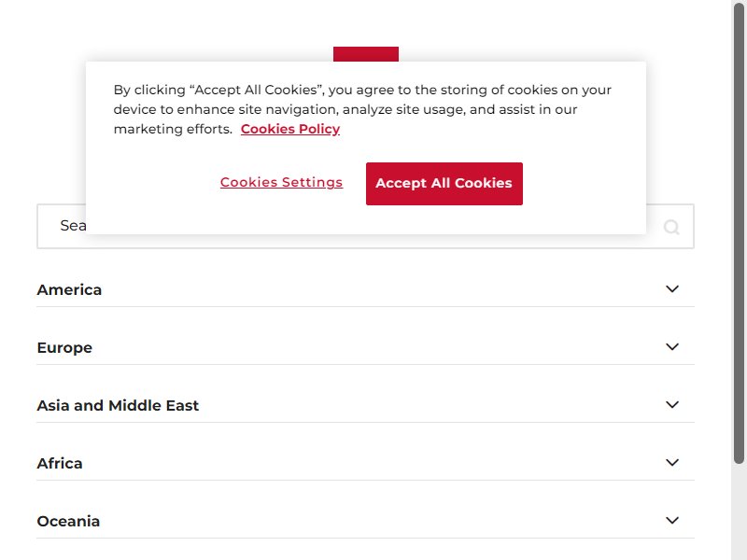Open the America region list

(365, 289)
